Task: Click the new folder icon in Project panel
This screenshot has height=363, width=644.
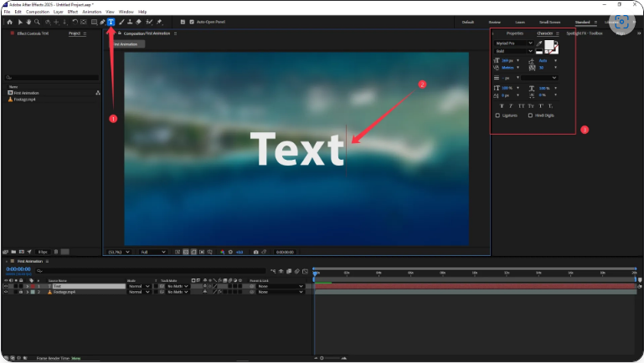Action: [13, 252]
